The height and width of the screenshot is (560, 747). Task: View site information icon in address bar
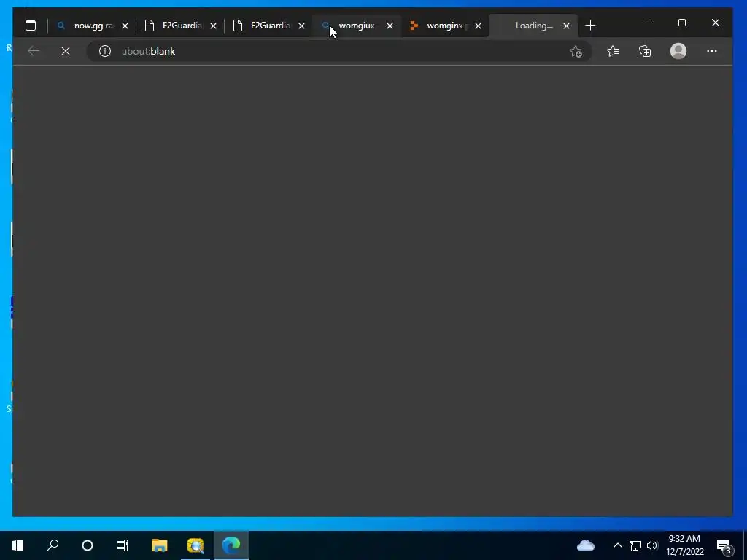(x=105, y=51)
